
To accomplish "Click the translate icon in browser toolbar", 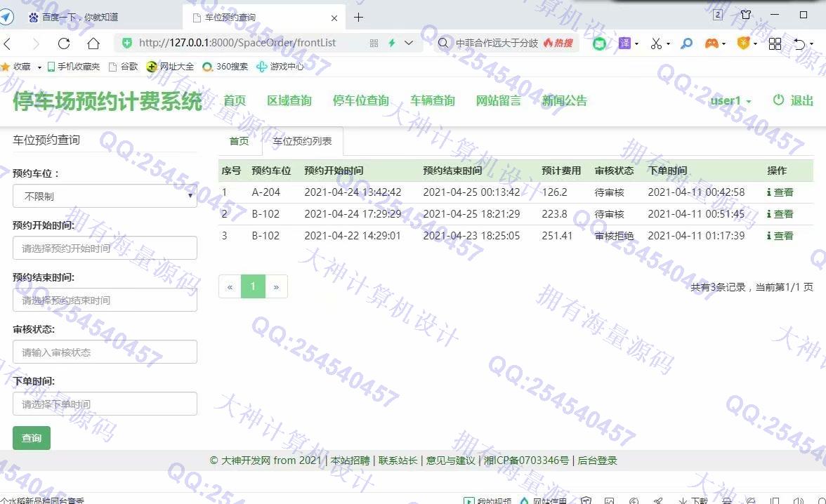I will tap(624, 44).
